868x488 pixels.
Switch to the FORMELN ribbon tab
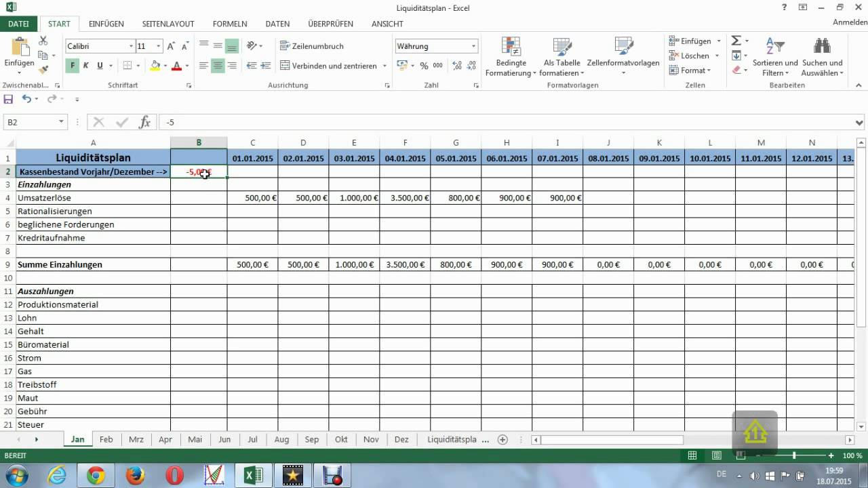click(x=230, y=24)
